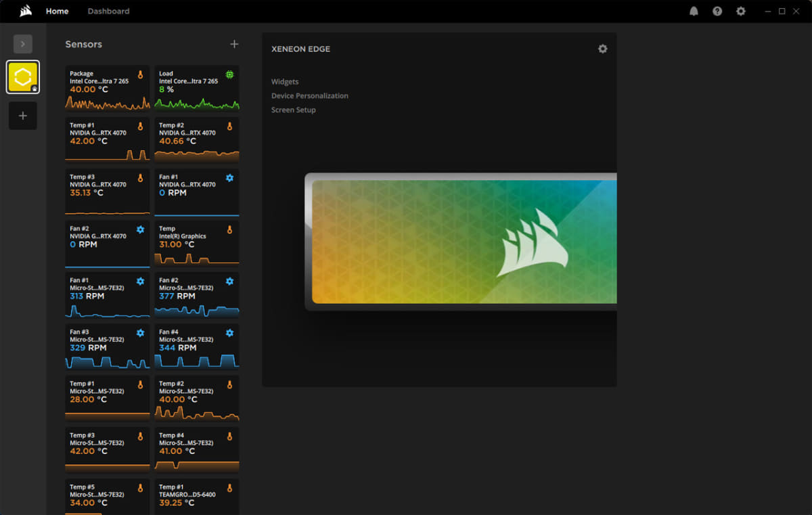Click thermometer icon on NVIDIA Temp #1 card
Image resolution: width=812 pixels, height=515 pixels.
(141, 127)
